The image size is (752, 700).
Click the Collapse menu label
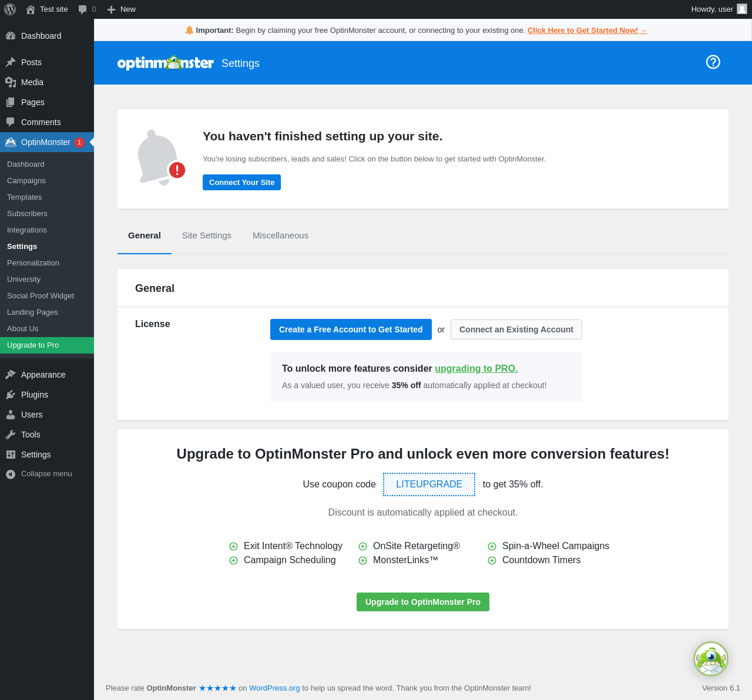(46, 474)
